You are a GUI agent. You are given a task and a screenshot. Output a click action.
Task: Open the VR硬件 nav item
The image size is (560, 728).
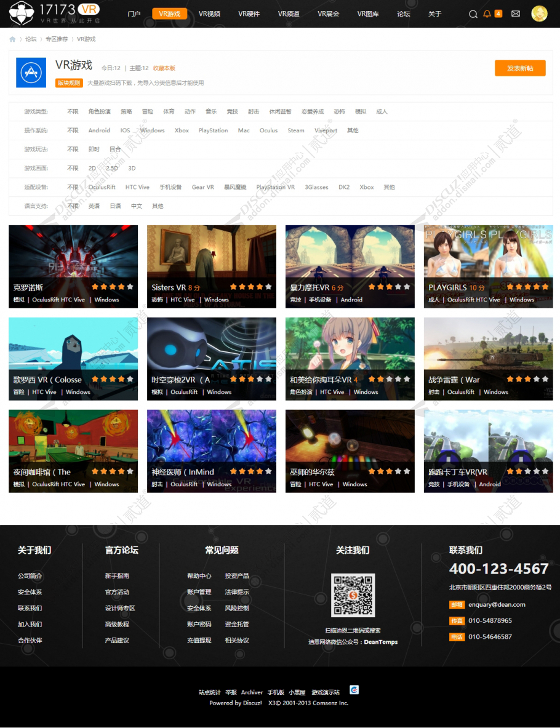pos(249,14)
